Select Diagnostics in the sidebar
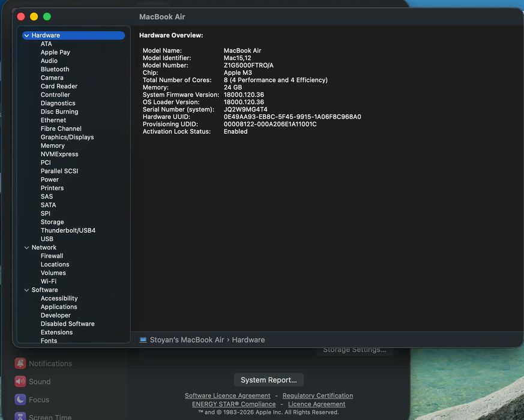Screen dimensions: 524x420 point(58,103)
